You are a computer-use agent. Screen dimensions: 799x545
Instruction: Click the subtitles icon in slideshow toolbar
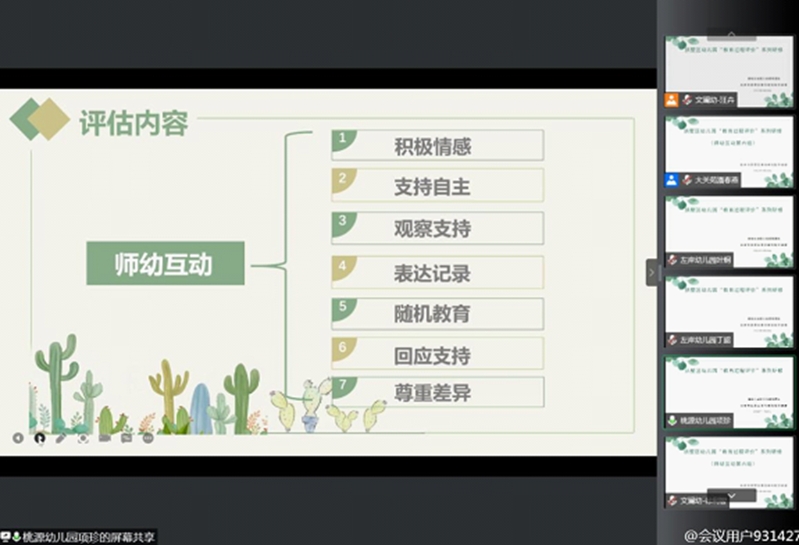tap(126, 437)
